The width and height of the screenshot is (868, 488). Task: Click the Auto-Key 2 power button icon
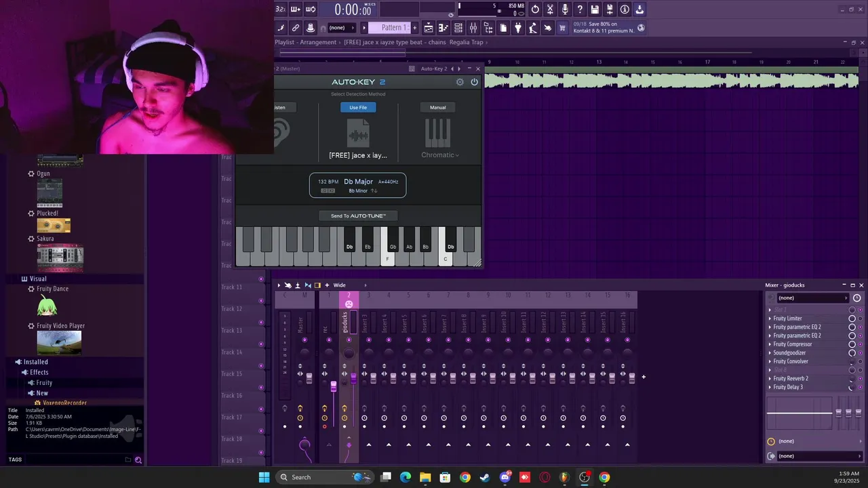point(474,82)
